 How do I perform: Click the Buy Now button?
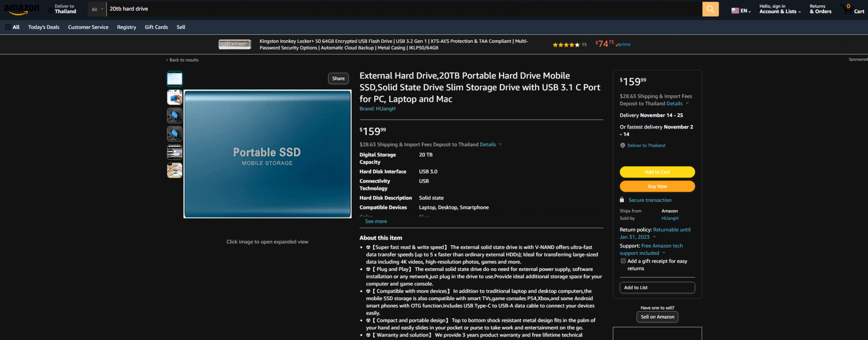point(657,186)
